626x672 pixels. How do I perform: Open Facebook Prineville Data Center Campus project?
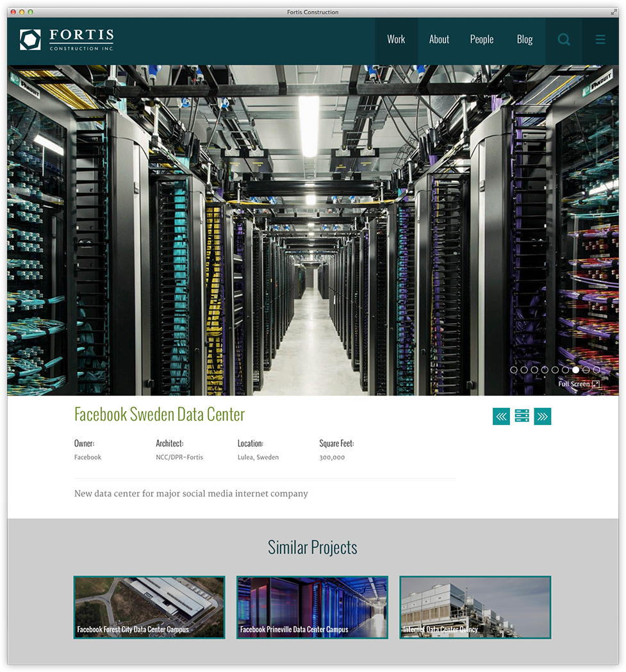[x=312, y=607]
